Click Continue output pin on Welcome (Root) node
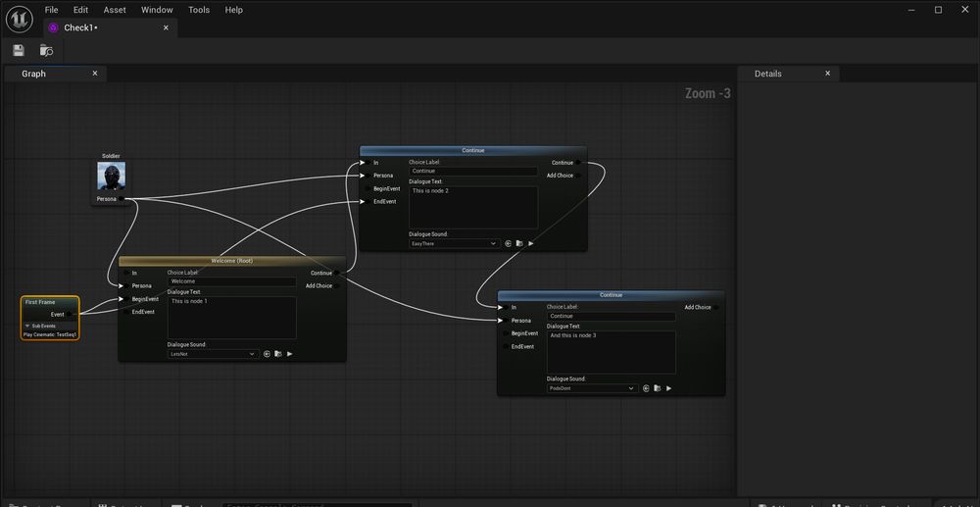This screenshot has height=507, width=980. 337,273
